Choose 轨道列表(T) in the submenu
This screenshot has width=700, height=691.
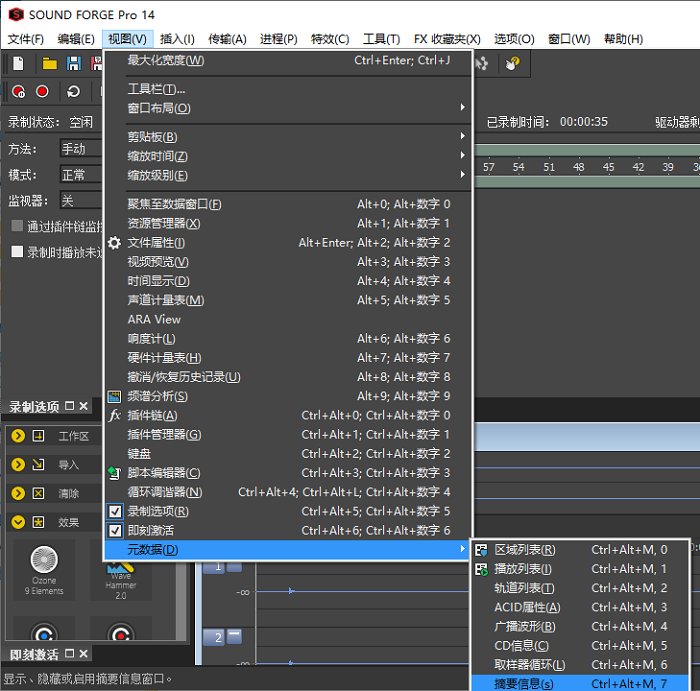[579, 588]
